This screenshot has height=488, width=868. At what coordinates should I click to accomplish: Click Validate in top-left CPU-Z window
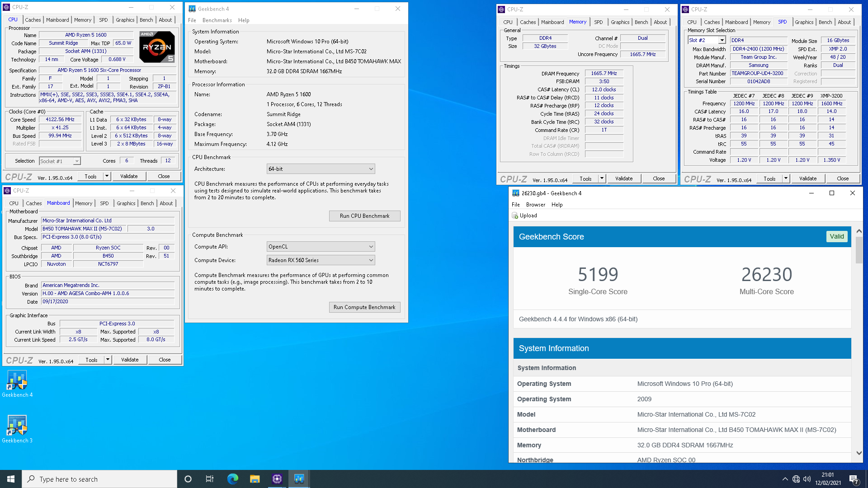click(x=129, y=176)
